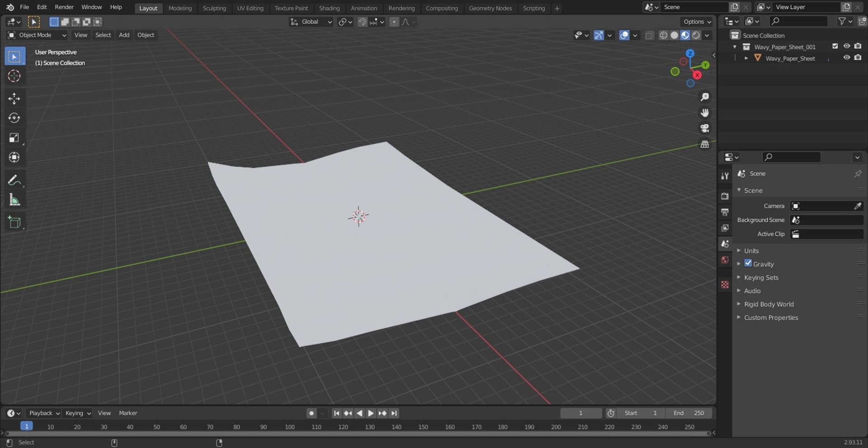Open the Options dropdown in viewport header
868x448 pixels.
697,22
